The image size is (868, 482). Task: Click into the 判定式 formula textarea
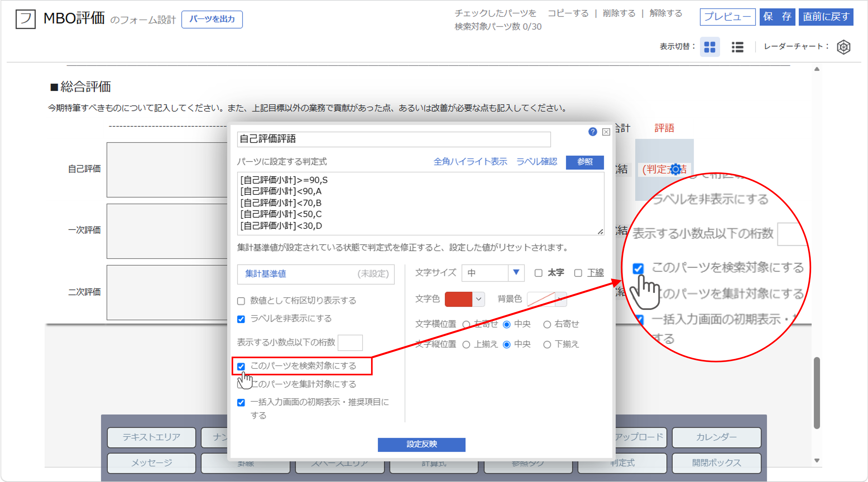pos(421,203)
